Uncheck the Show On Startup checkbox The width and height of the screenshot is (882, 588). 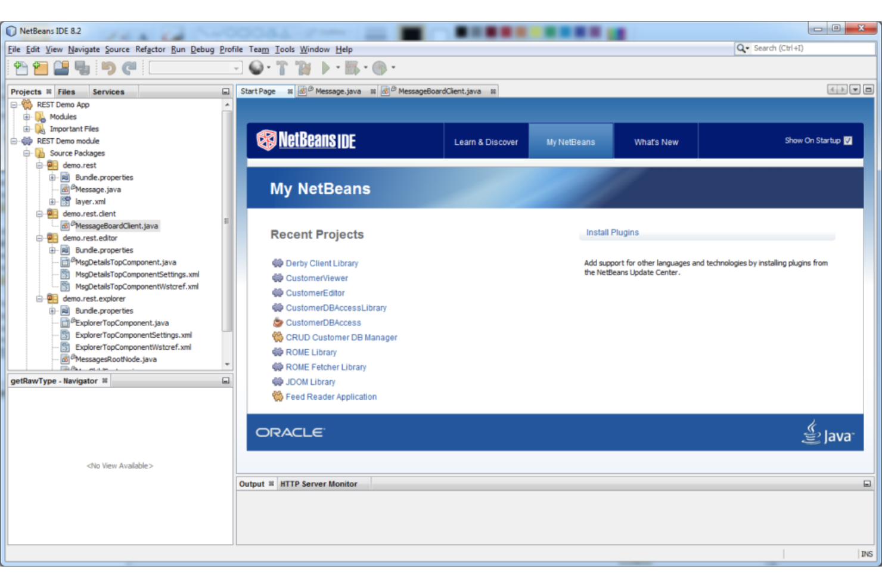[849, 141]
